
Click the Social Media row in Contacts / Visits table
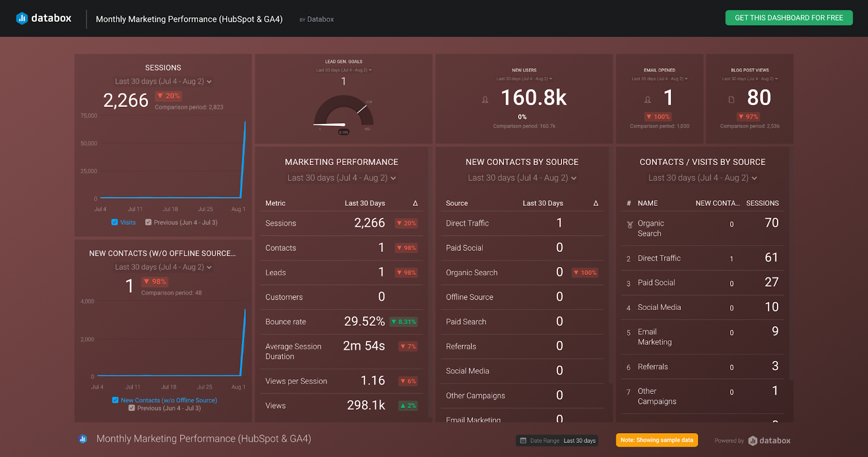coord(703,307)
